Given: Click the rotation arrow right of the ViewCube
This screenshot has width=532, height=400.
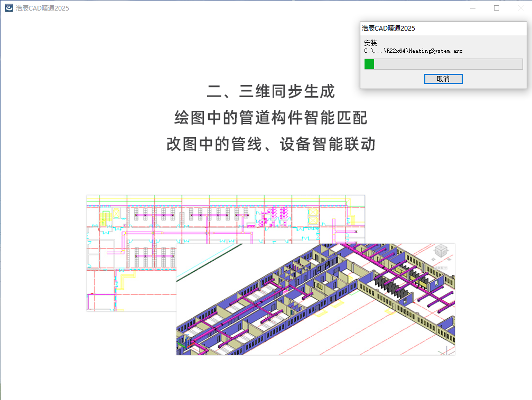Looking at the screenshot, I should pos(447,250).
